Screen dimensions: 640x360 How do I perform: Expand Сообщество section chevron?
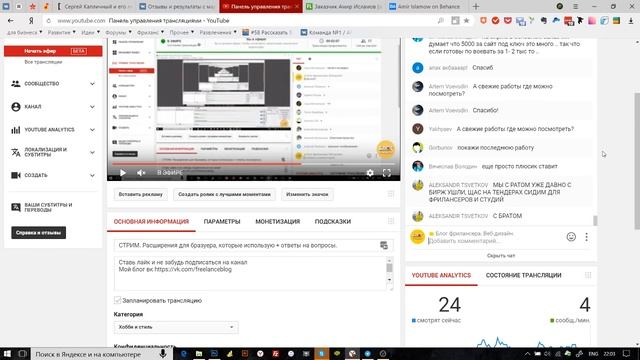(x=93, y=84)
